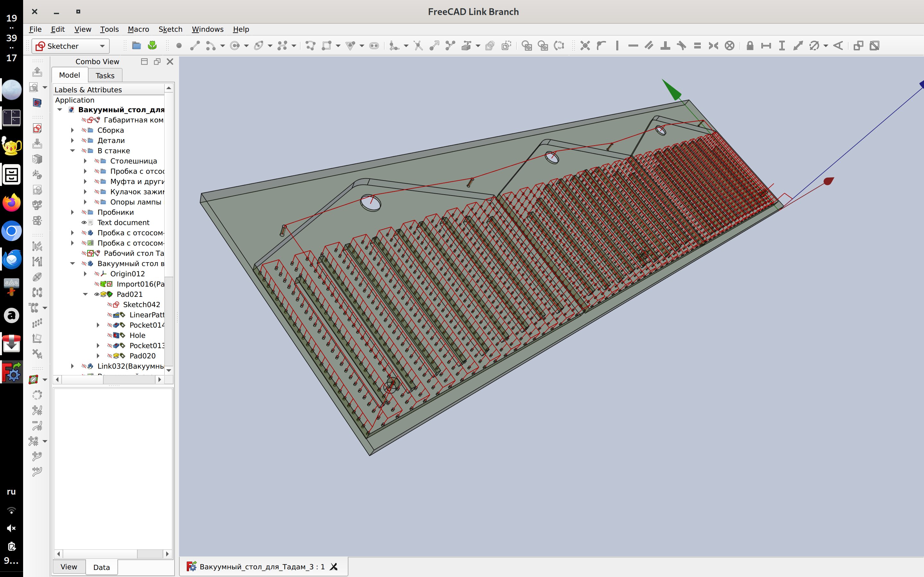The image size is (924, 577).
Task: Switch to the Tasks tab
Action: click(105, 76)
